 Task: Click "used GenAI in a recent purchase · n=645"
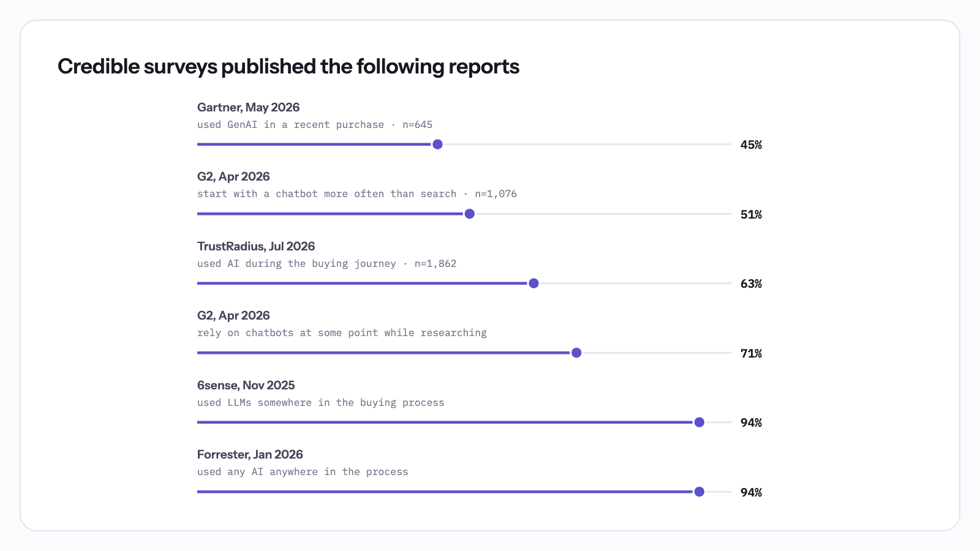pyautogui.click(x=315, y=125)
